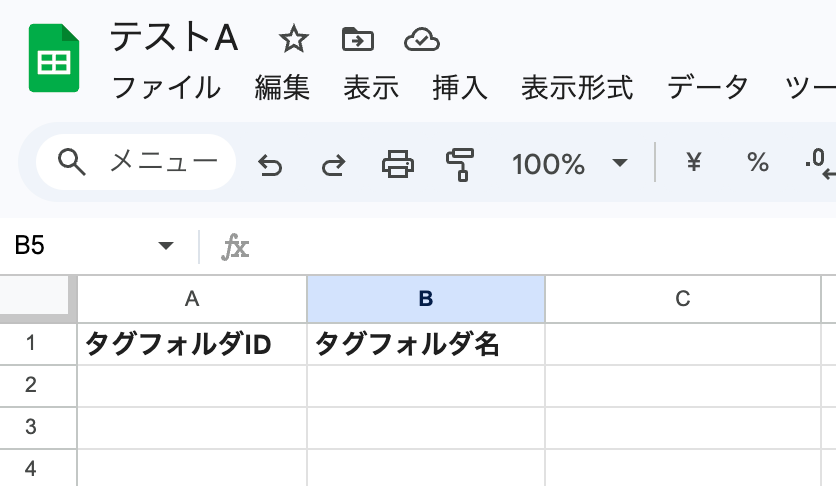The height and width of the screenshot is (486, 836).
Task: Open the 表示形式 menu
Action: (577, 88)
